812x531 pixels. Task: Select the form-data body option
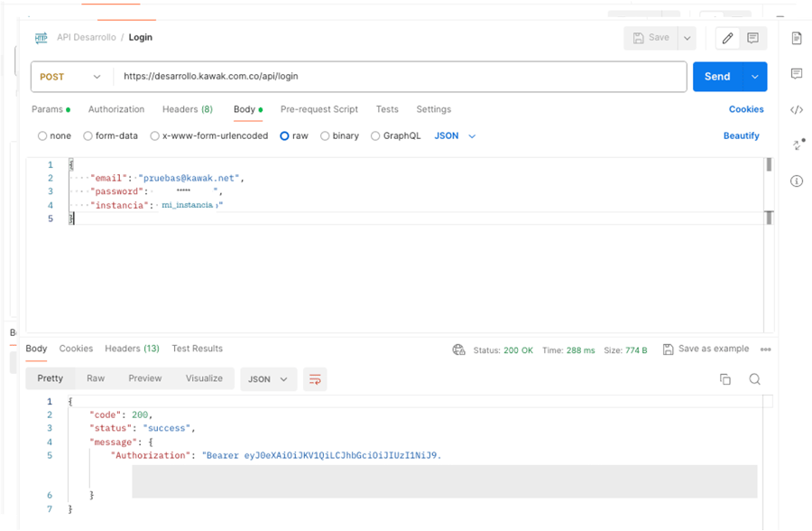(x=88, y=136)
